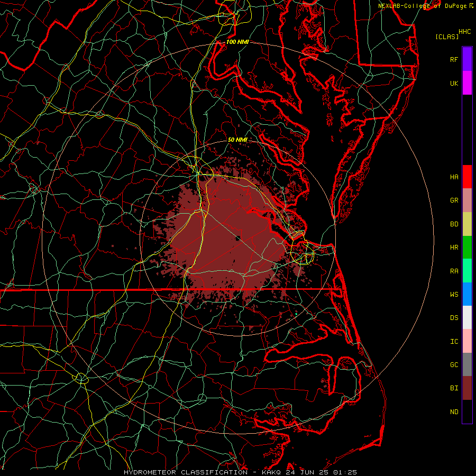
Task: Click the HA legend label
Action: (x=454, y=177)
